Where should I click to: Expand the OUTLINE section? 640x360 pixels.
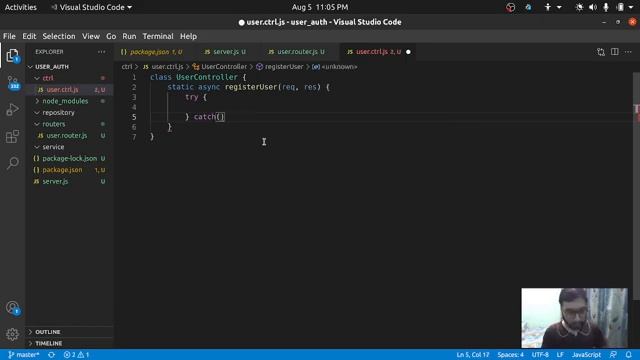coord(69,332)
